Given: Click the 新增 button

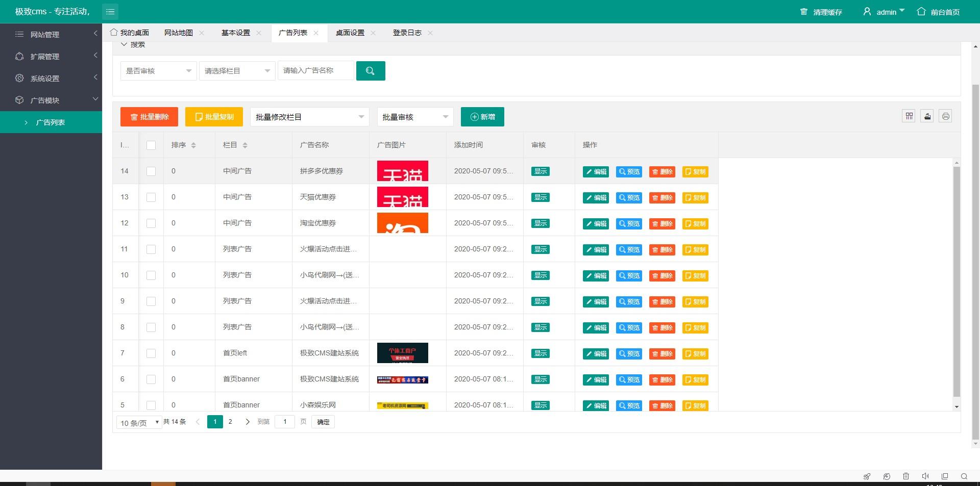Looking at the screenshot, I should [482, 117].
